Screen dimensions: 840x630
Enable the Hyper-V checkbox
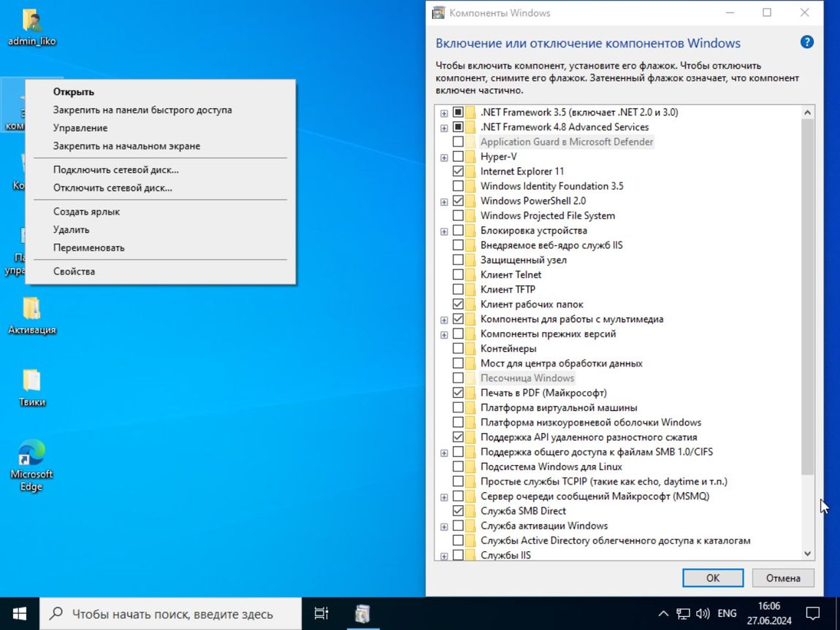(458, 157)
